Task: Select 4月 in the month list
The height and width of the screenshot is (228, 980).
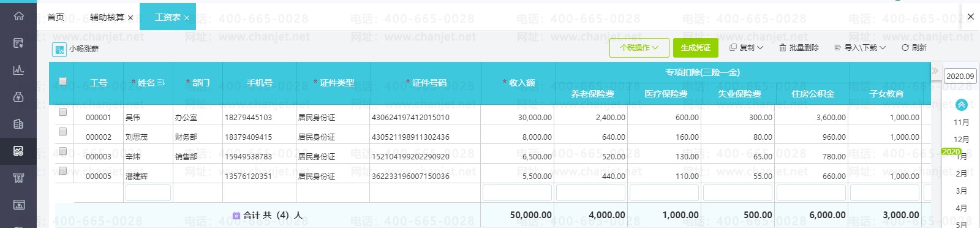Action: (x=961, y=208)
